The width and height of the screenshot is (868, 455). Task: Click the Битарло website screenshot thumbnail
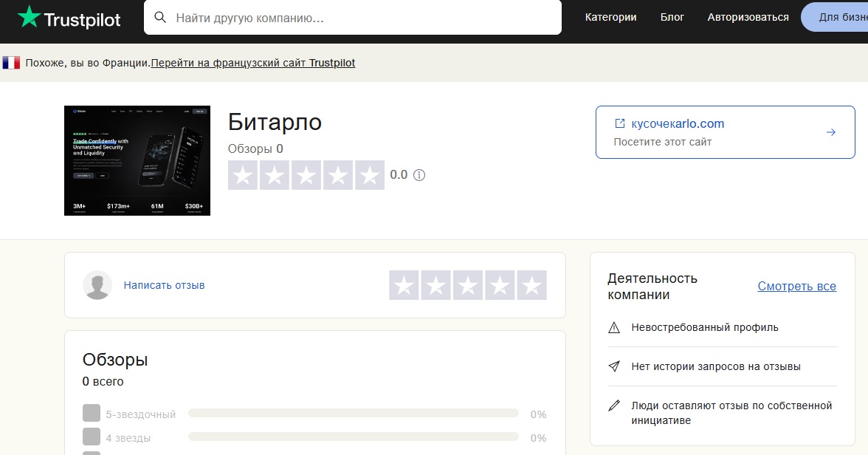pos(137,161)
